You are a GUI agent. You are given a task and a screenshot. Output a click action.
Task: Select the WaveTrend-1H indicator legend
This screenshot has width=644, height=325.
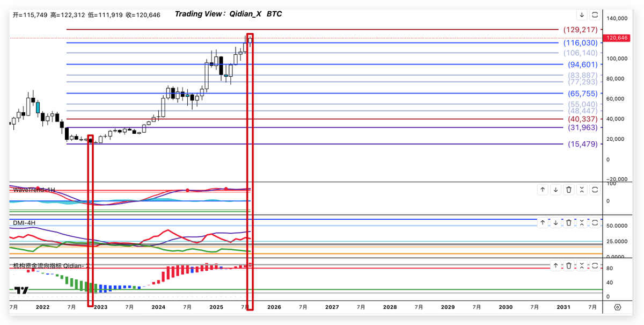coord(34,190)
